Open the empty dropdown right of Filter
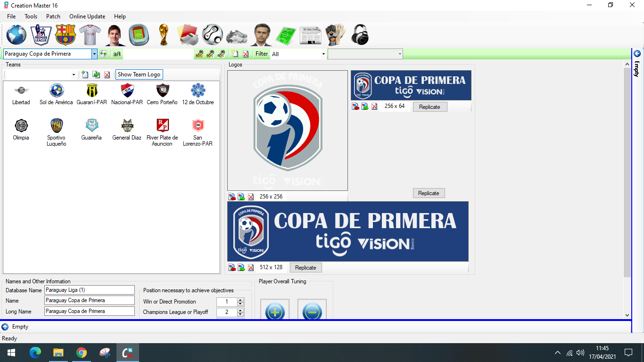This screenshot has width=644, height=362. (400, 54)
